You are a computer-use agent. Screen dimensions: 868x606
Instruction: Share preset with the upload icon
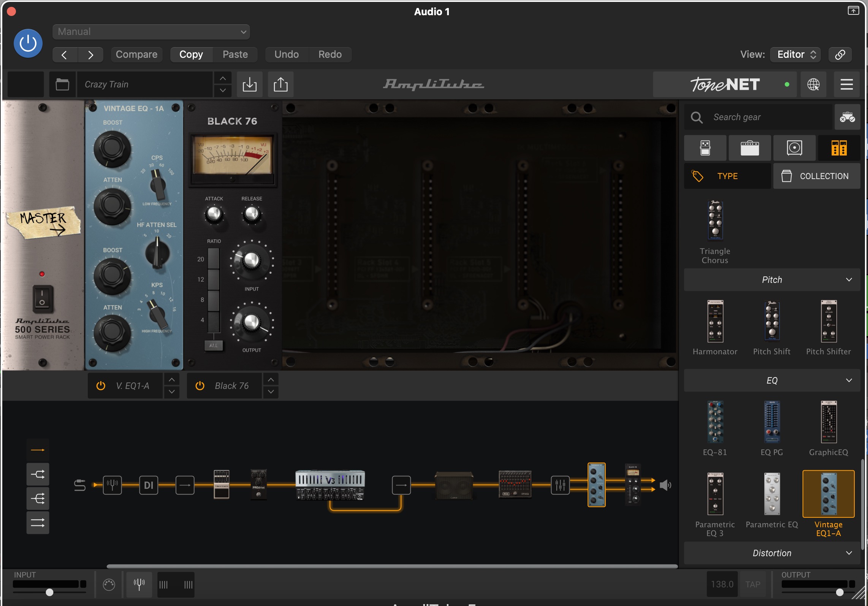point(280,84)
